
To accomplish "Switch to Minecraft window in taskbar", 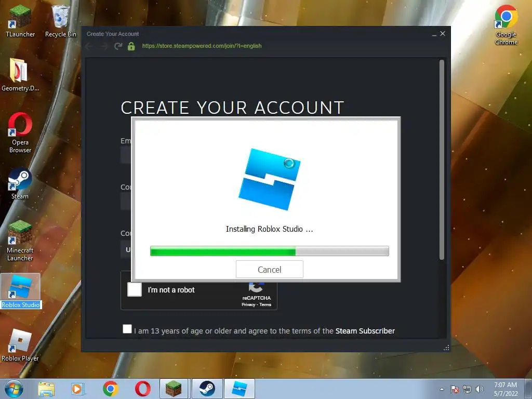I will coord(174,389).
